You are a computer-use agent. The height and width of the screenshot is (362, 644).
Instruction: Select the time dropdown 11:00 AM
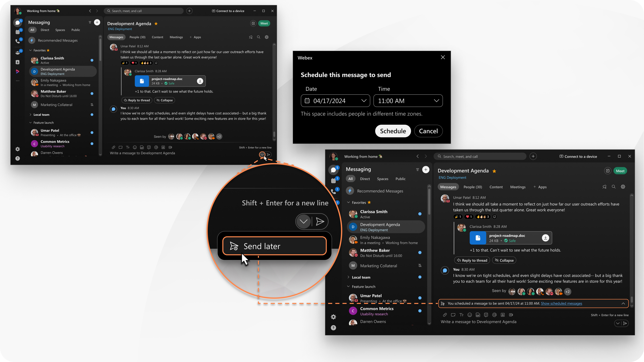click(x=408, y=101)
